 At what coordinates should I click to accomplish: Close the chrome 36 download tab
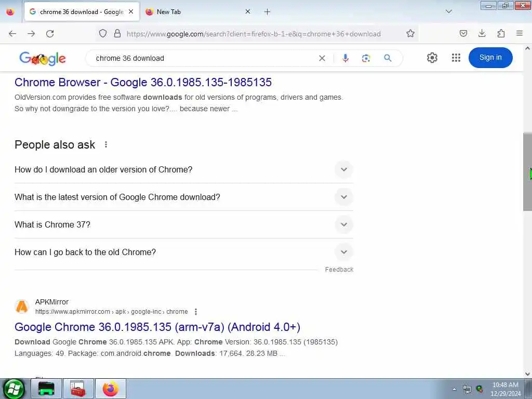tap(131, 11)
